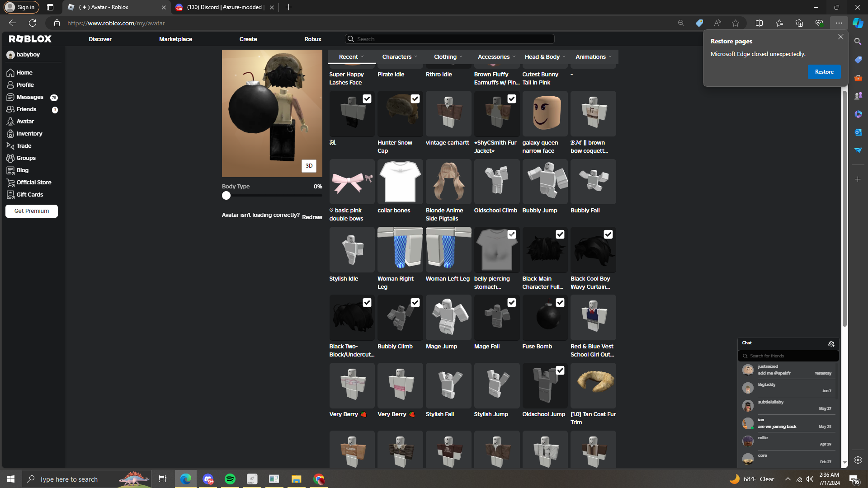The width and height of the screenshot is (868, 488).
Task: Uncheck the Hunter Snow Cap item
Action: pos(415,99)
